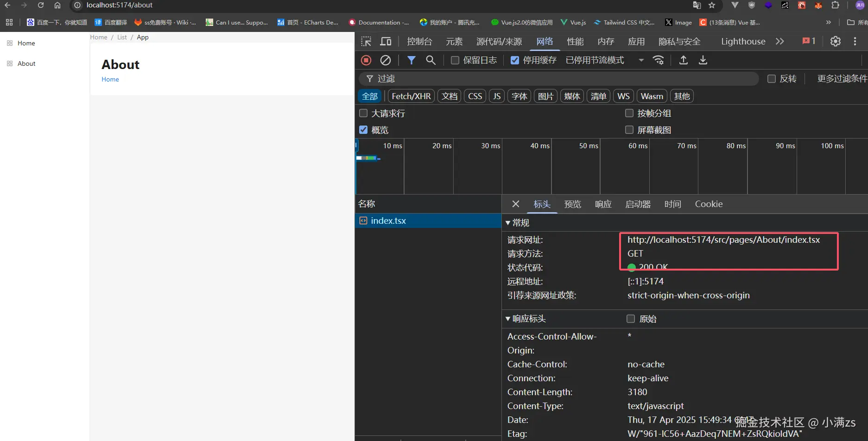This screenshot has width=868, height=441.
Task: Click the inspect element picker icon
Action: [x=366, y=41]
